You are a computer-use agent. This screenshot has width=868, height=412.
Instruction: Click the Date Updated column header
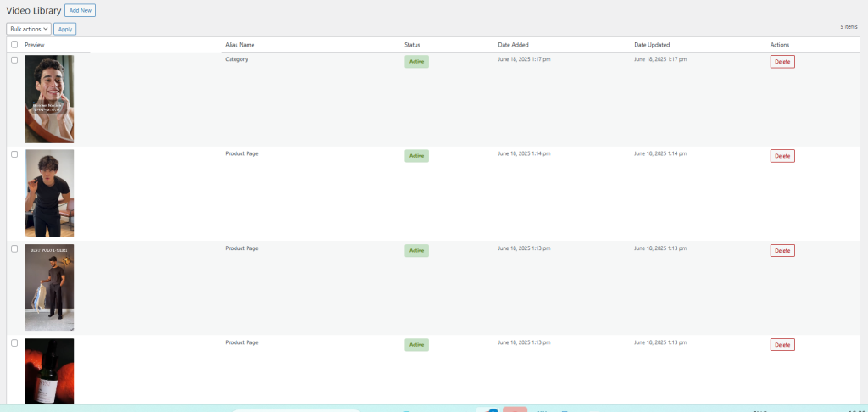point(652,45)
